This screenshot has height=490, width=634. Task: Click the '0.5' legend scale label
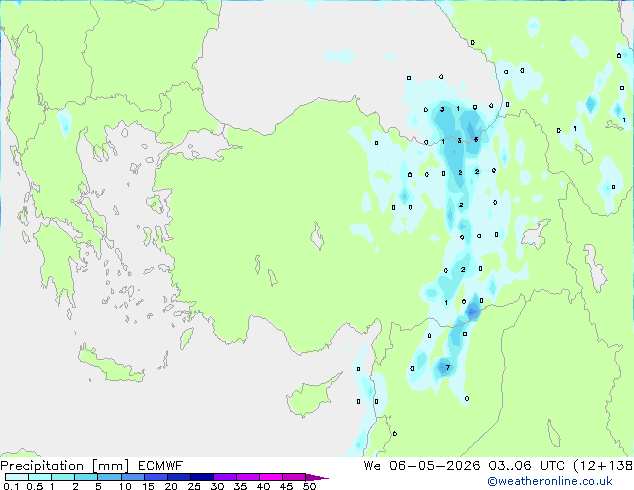35,486
